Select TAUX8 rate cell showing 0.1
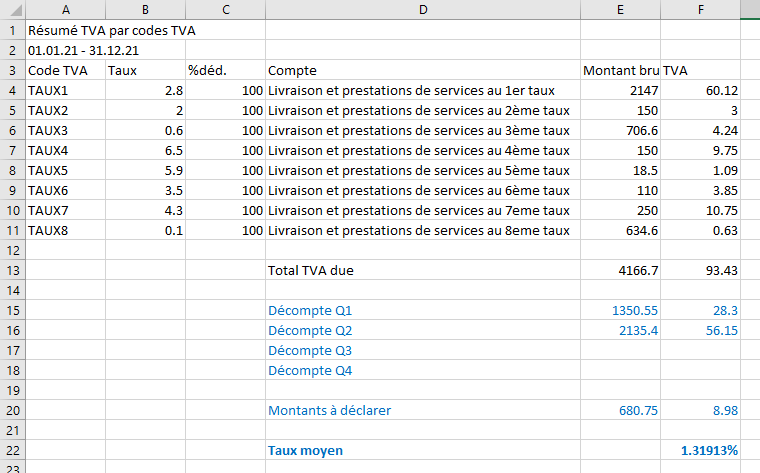Viewport: 760px width, 473px height. (145, 231)
